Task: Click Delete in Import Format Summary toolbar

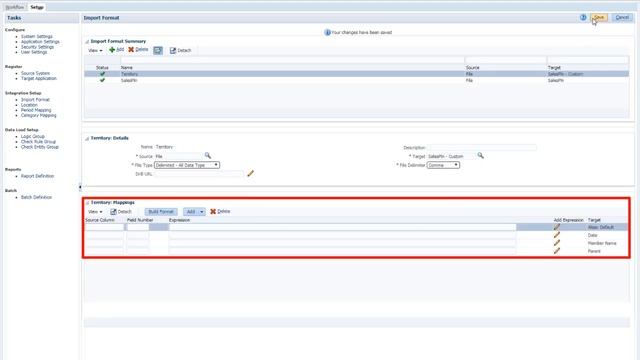Action: click(138, 50)
